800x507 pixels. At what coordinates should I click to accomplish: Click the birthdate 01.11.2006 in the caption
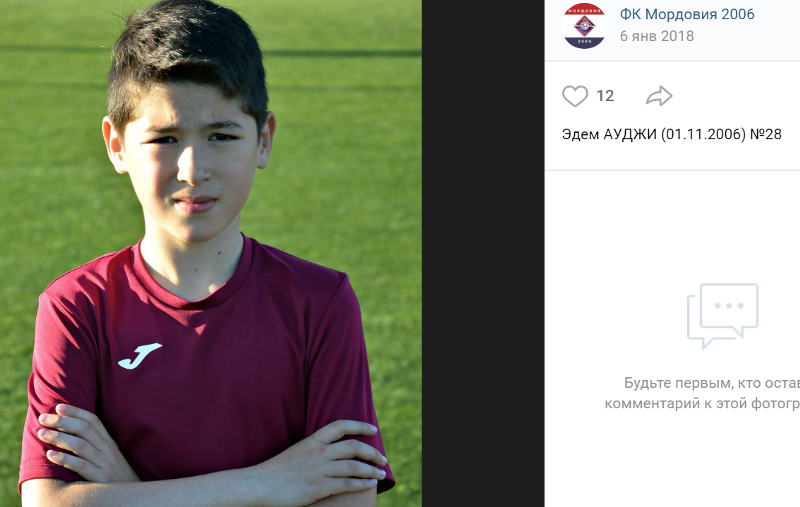click(704, 134)
